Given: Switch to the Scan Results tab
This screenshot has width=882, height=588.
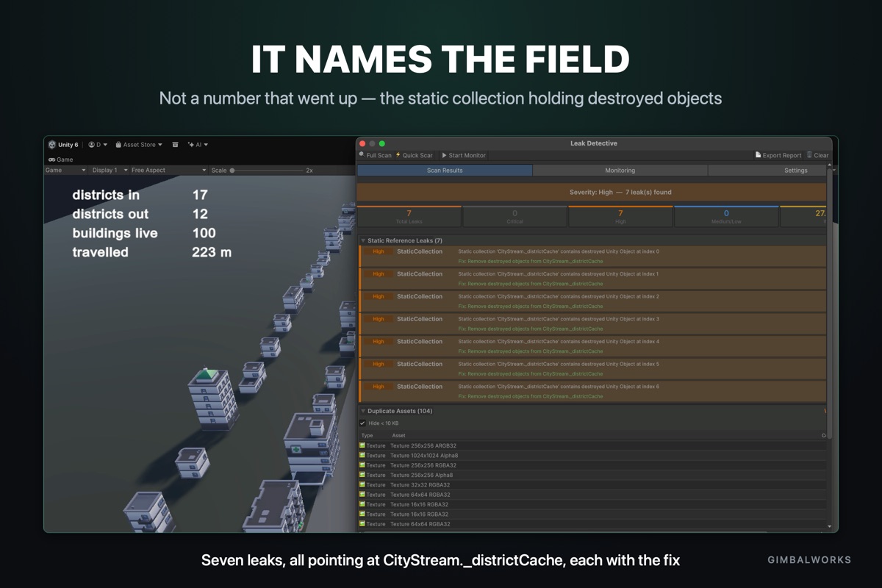Looking at the screenshot, I should 445,170.
